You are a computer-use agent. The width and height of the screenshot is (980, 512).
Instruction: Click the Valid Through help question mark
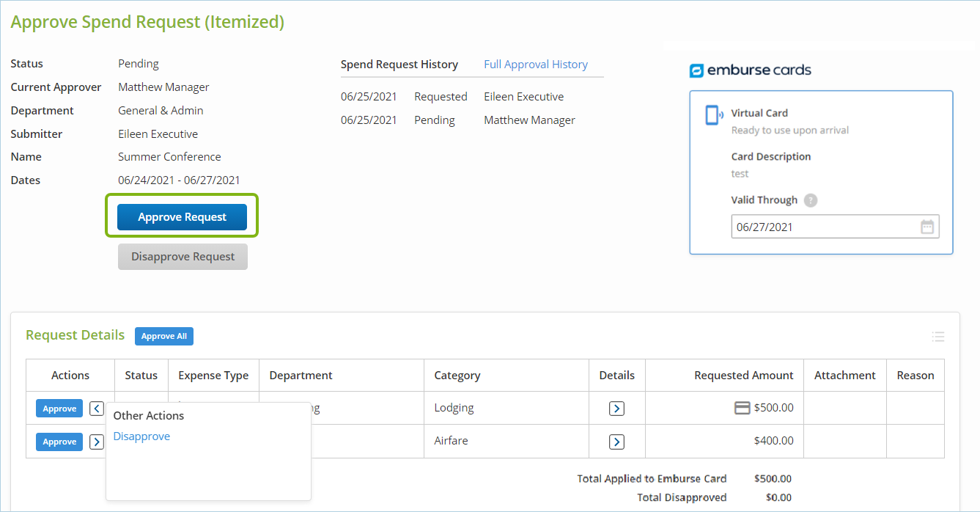pos(810,200)
